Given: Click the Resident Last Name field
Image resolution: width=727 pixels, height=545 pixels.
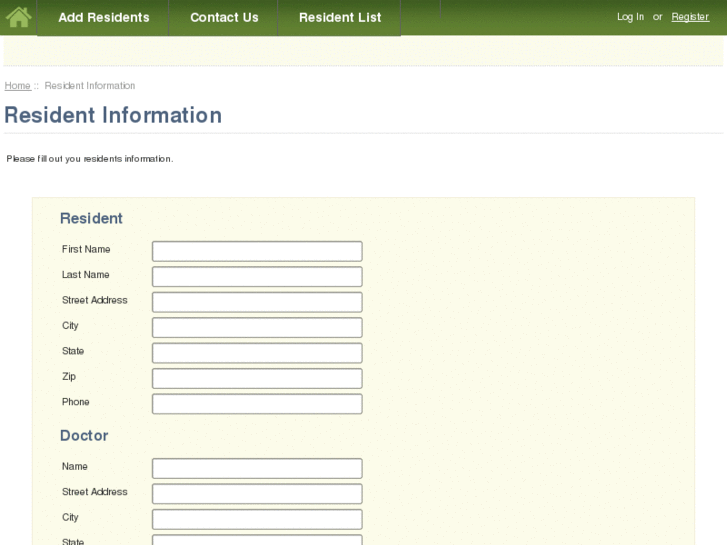Looking at the screenshot, I should (x=257, y=276).
